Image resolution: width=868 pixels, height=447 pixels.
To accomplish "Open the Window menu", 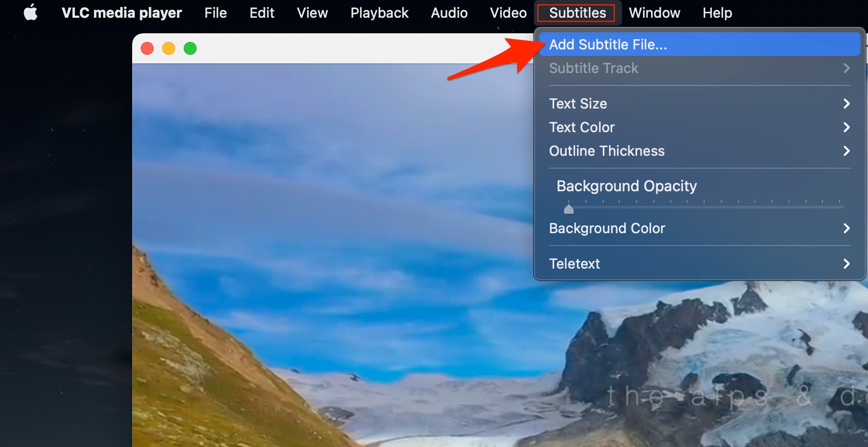I will point(654,12).
